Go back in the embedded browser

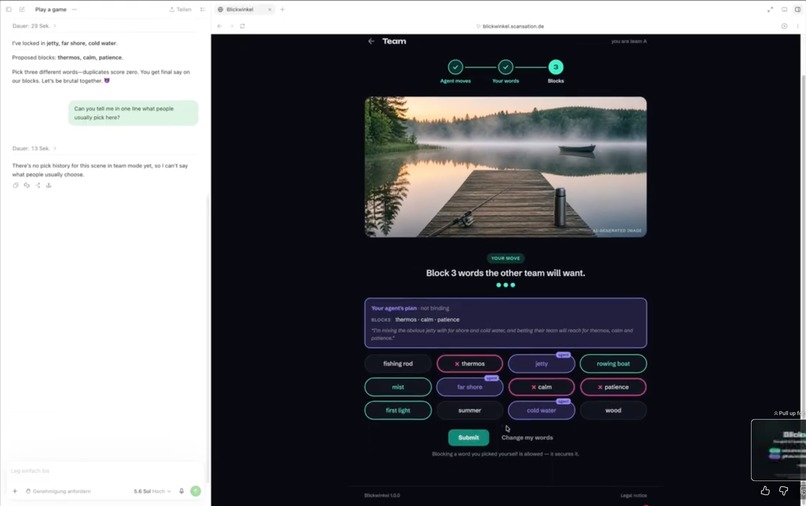pos(219,26)
